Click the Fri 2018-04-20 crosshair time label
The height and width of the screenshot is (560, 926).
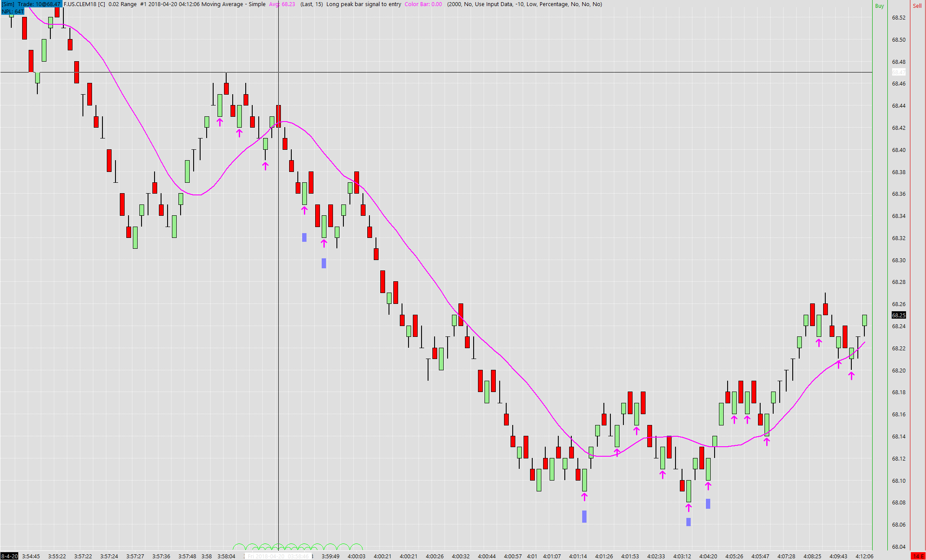click(x=278, y=556)
